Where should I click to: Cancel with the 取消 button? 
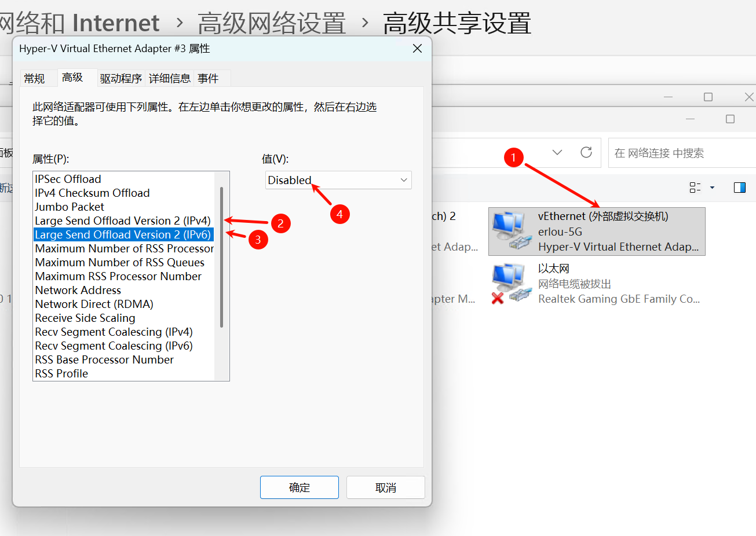click(x=386, y=487)
